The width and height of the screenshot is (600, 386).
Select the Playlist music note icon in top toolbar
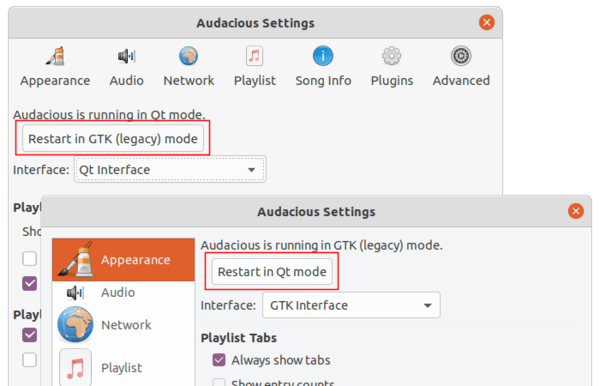pyautogui.click(x=254, y=56)
